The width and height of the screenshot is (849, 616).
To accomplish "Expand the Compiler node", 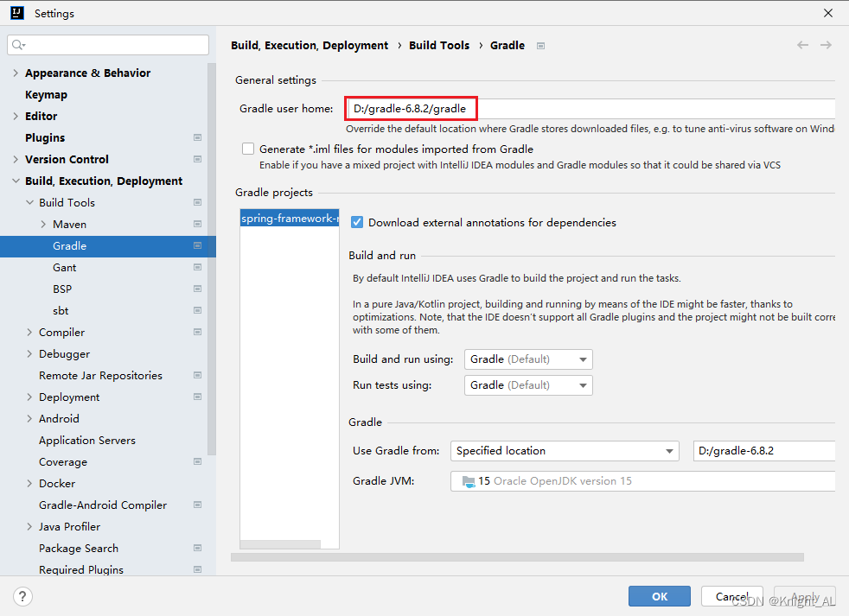I will coord(29,333).
